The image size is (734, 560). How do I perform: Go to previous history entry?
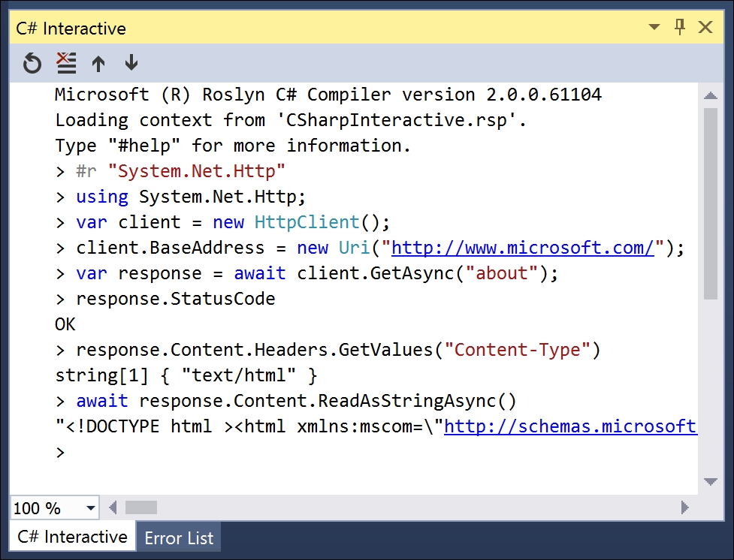coord(98,63)
